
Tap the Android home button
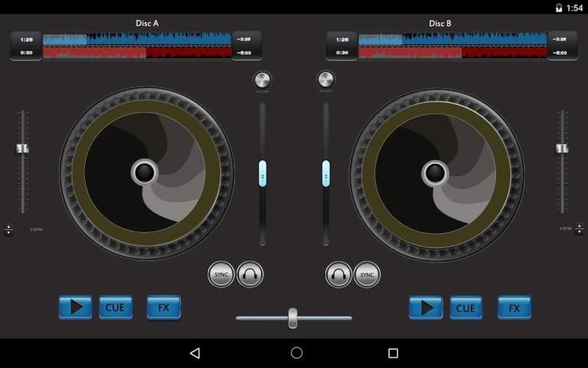(x=296, y=353)
